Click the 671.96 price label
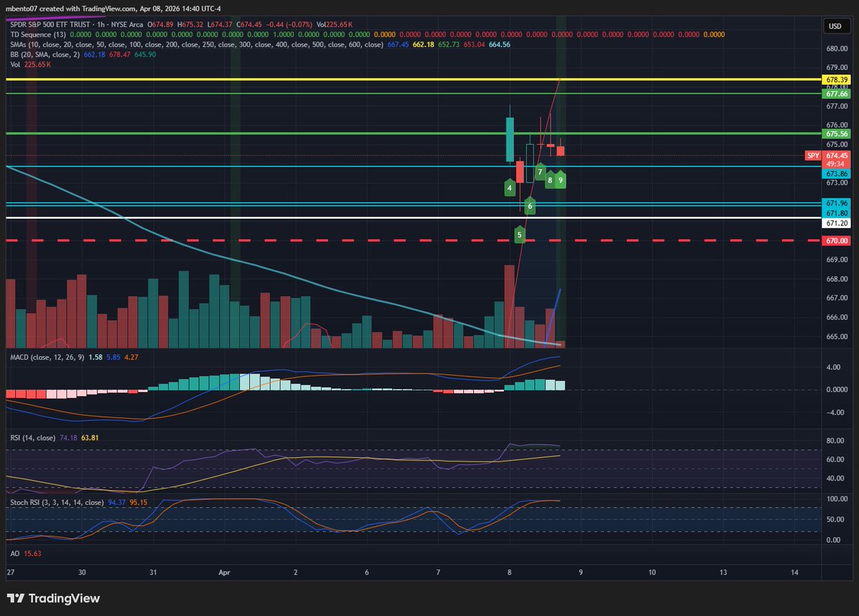This screenshot has width=859, height=616. [837, 205]
